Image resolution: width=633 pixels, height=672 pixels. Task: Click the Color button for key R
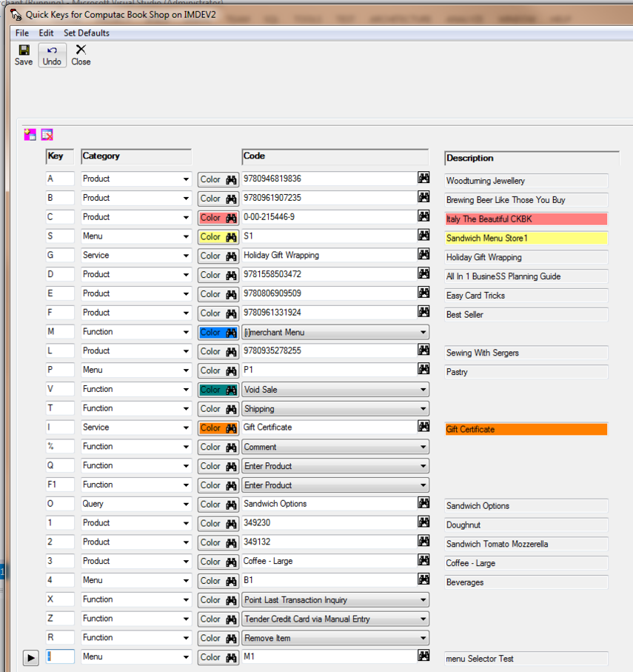coord(218,638)
